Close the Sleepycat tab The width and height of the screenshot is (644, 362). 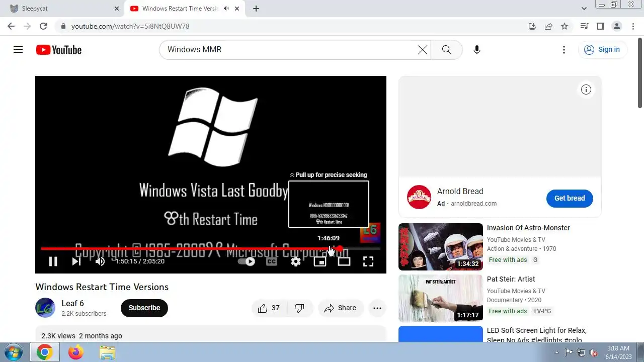117,9
